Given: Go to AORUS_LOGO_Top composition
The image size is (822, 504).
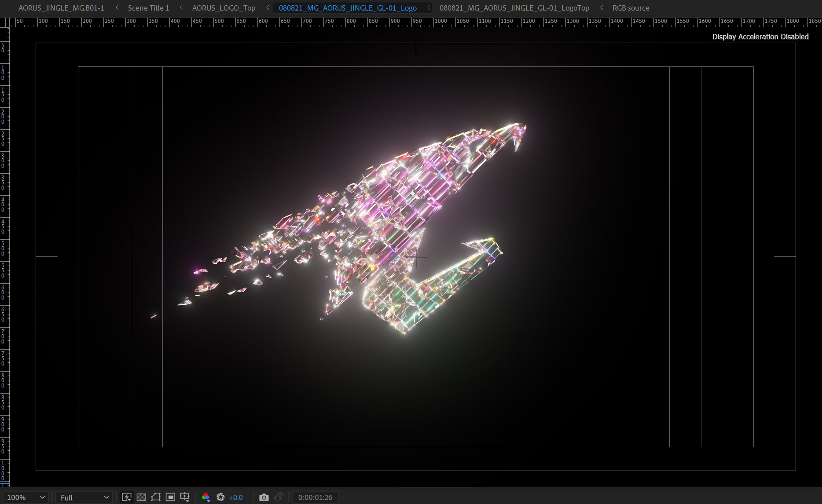Looking at the screenshot, I should pos(224,8).
